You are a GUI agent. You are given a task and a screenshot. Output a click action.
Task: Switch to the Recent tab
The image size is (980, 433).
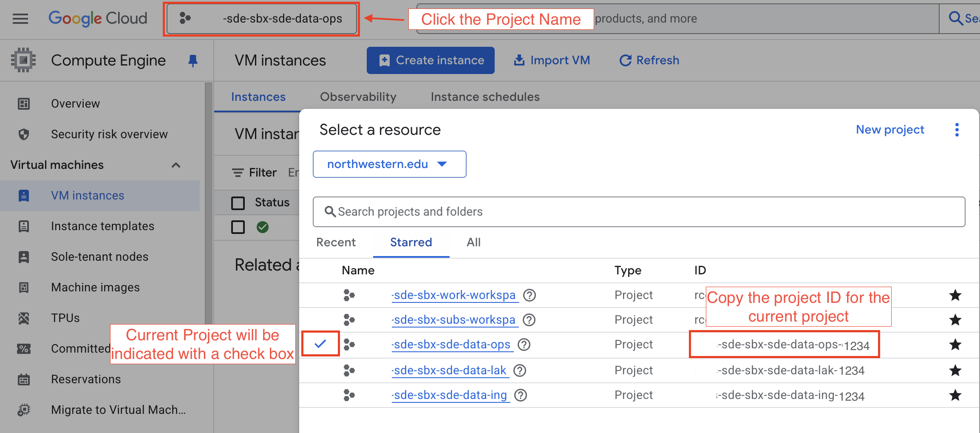click(336, 242)
